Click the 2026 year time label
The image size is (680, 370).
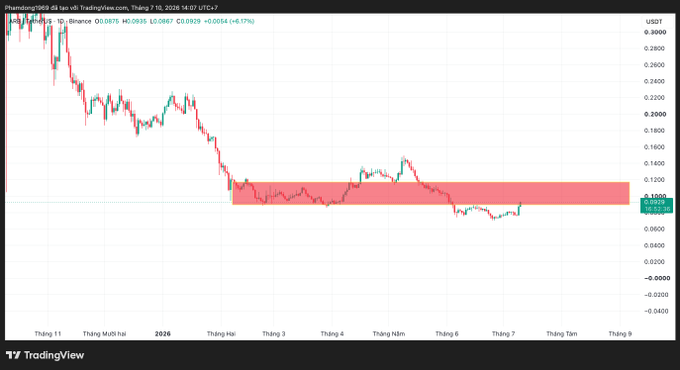pos(163,334)
